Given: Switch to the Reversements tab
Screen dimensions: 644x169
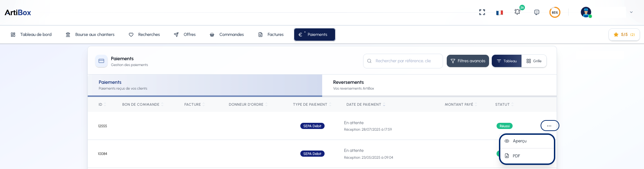Looking at the screenshot, I should click(x=439, y=85).
